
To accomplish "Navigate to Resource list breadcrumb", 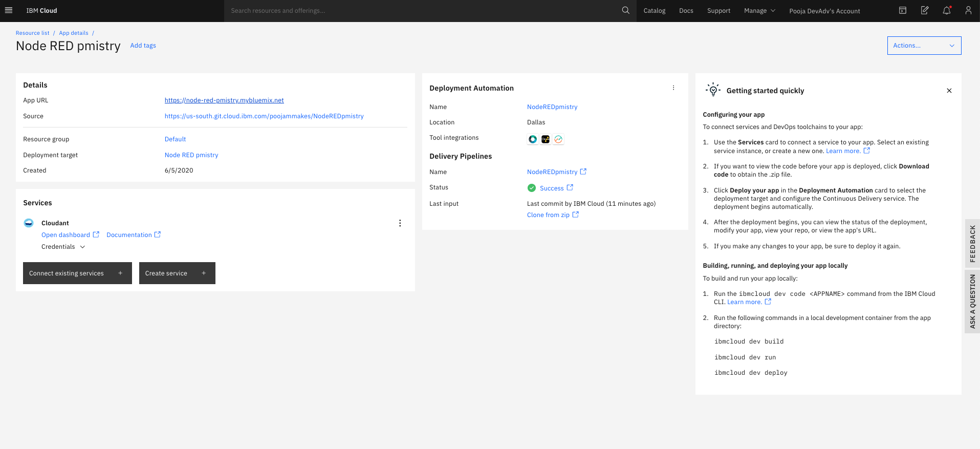I will click(x=32, y=33).
